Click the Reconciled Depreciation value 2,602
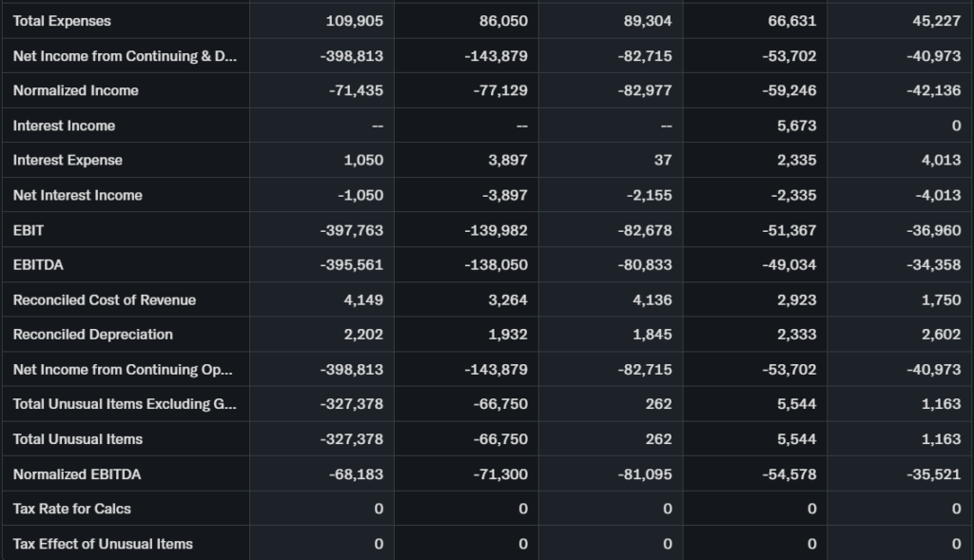 coord(941,335)
